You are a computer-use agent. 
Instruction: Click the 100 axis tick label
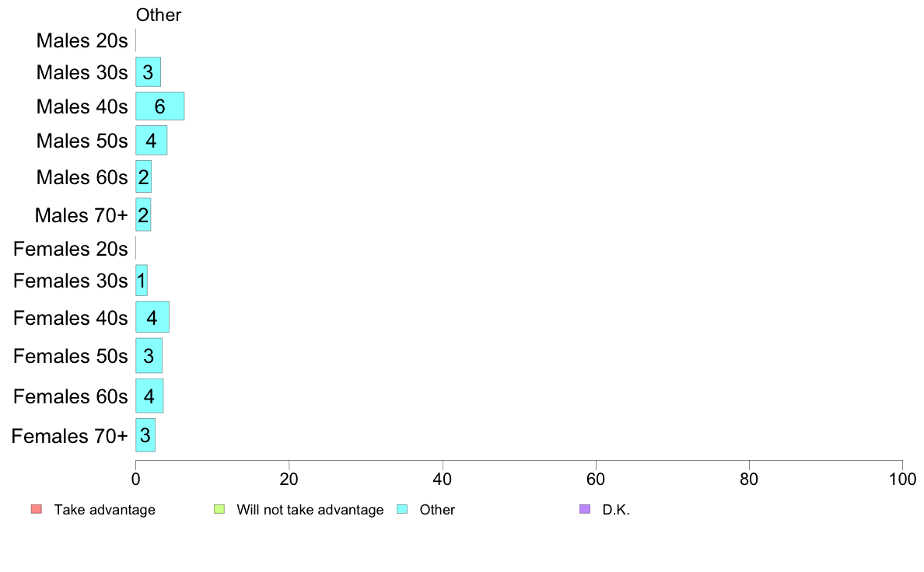coord(902,479)
